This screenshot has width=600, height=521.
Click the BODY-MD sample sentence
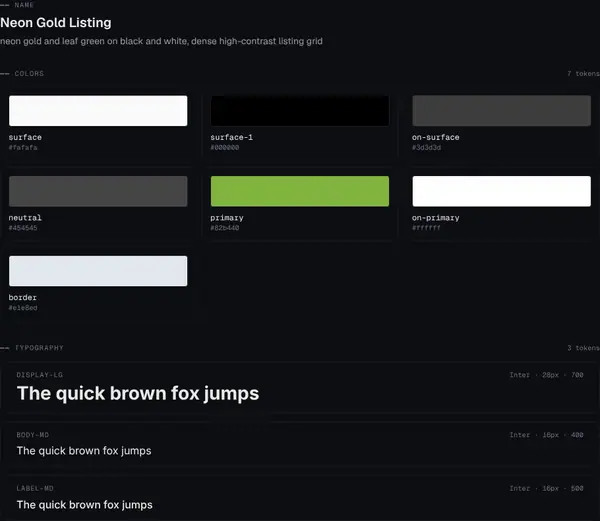(x=84, y=451)
